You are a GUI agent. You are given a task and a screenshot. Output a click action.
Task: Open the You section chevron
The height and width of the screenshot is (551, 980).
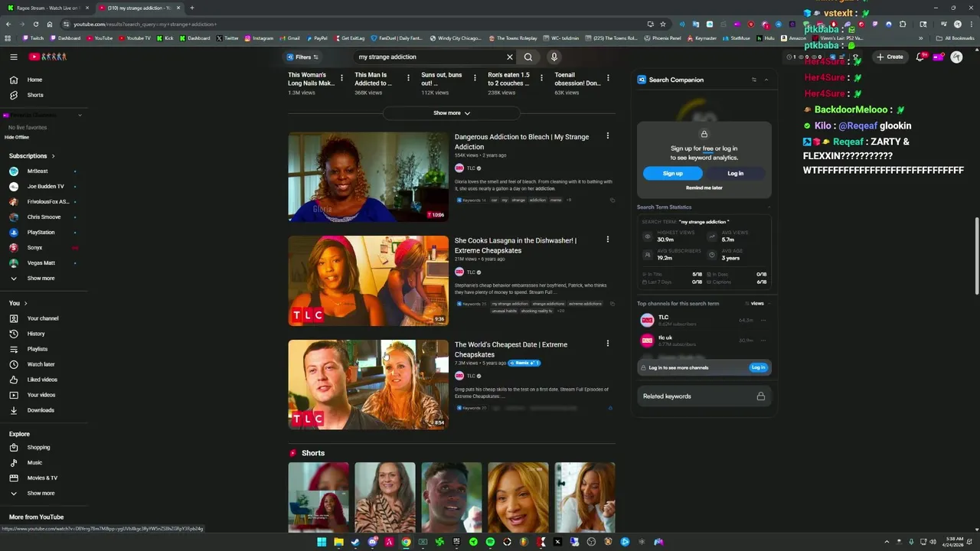coord(25,303)
